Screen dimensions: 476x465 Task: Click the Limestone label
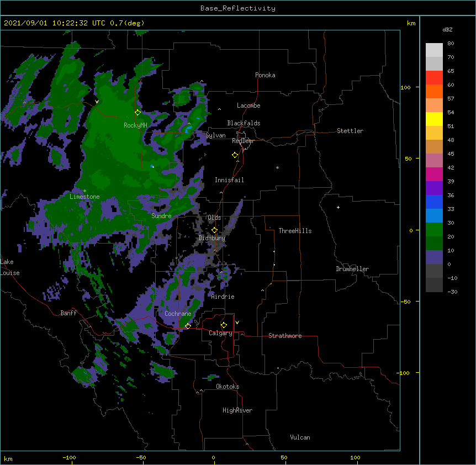click(x=84, y=197)
